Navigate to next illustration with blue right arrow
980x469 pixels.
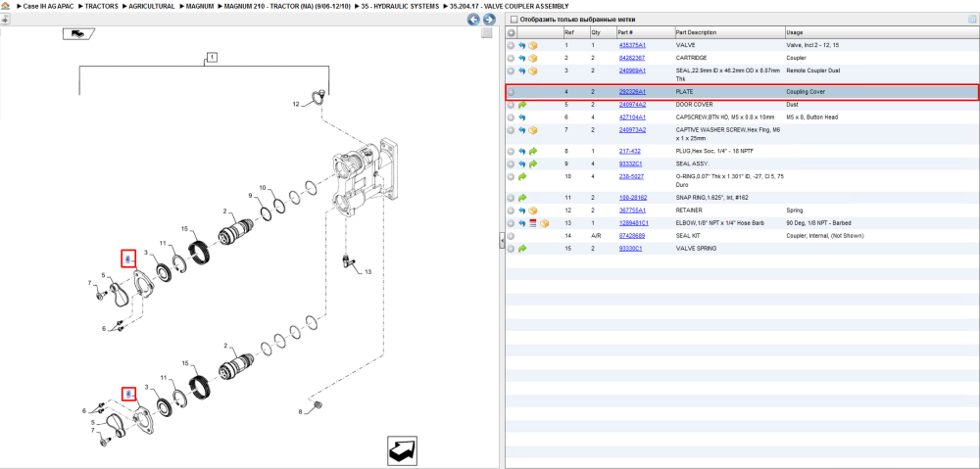489,20
